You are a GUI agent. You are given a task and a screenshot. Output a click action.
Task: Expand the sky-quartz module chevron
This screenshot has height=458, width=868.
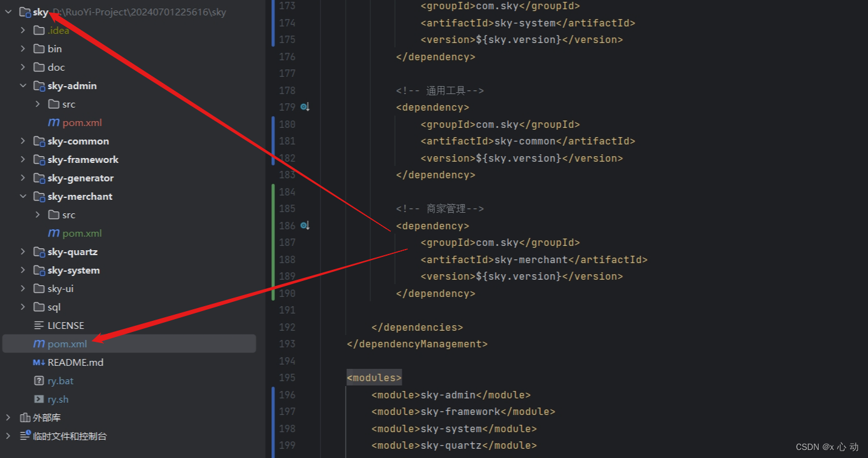(23, 252)
